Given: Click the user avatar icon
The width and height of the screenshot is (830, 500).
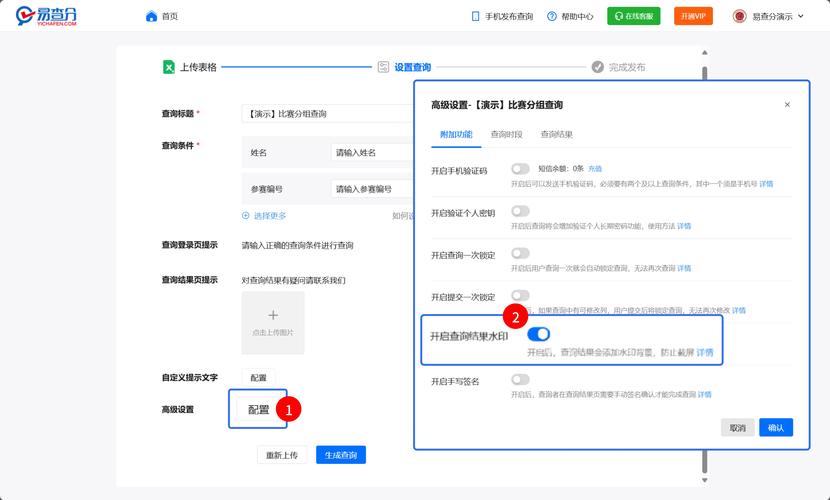Looking at the screenshot, I should (739, 16).
